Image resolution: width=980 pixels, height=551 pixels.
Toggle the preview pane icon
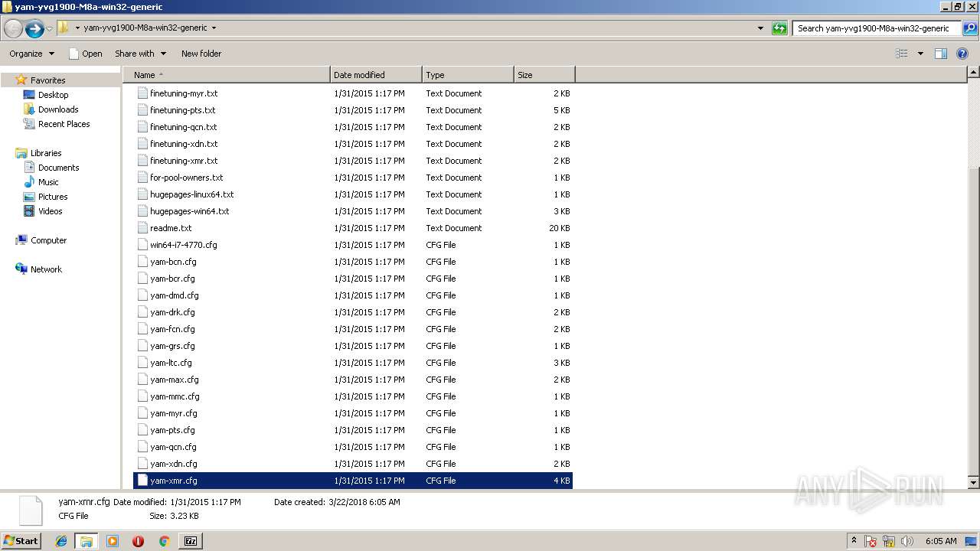[941, 54]
